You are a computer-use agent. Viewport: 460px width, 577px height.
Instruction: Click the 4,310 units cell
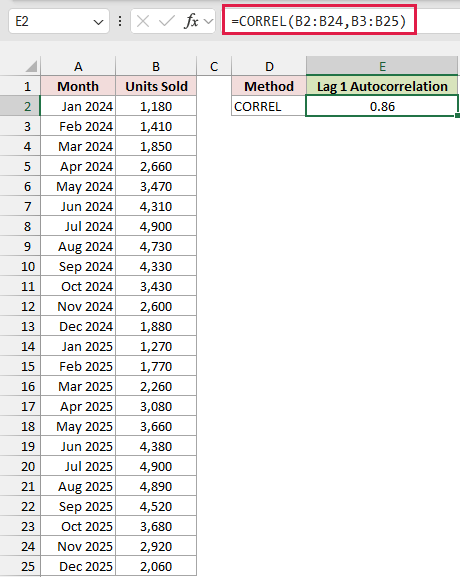tap(156, 206)
